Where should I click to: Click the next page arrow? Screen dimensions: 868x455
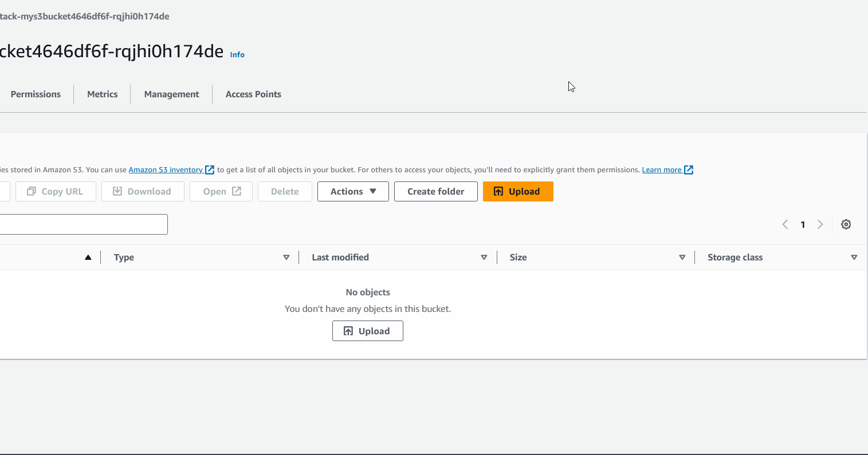click(820, 224)
